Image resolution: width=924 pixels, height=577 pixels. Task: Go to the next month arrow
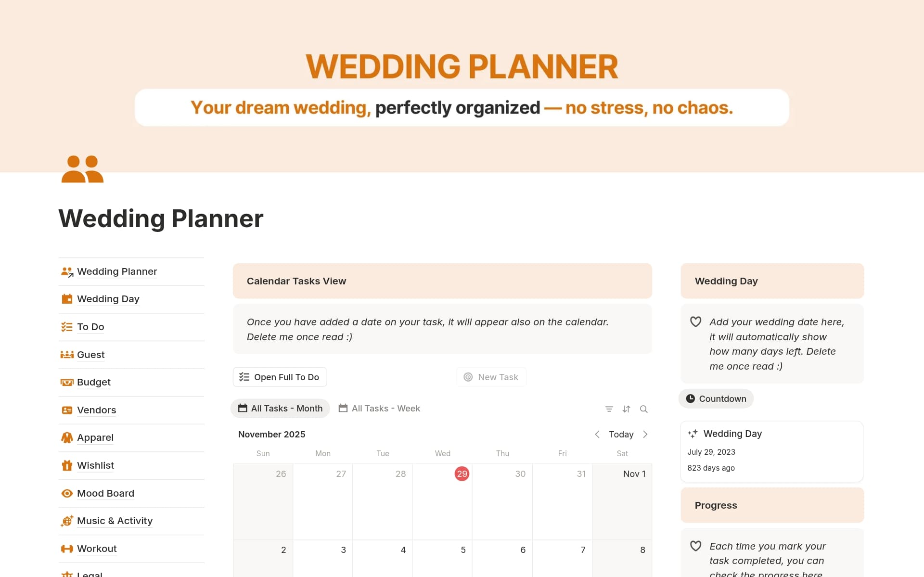645,435
